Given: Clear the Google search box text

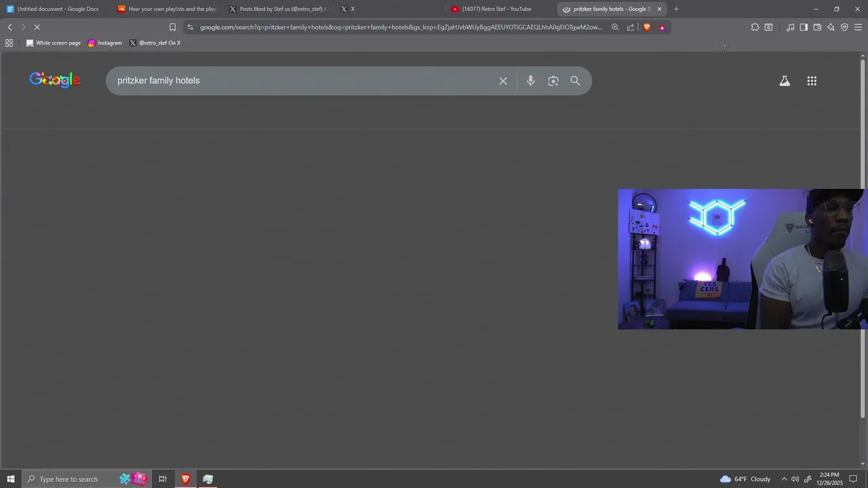Looking at the screenshot, I should click(x=503, y=81).
